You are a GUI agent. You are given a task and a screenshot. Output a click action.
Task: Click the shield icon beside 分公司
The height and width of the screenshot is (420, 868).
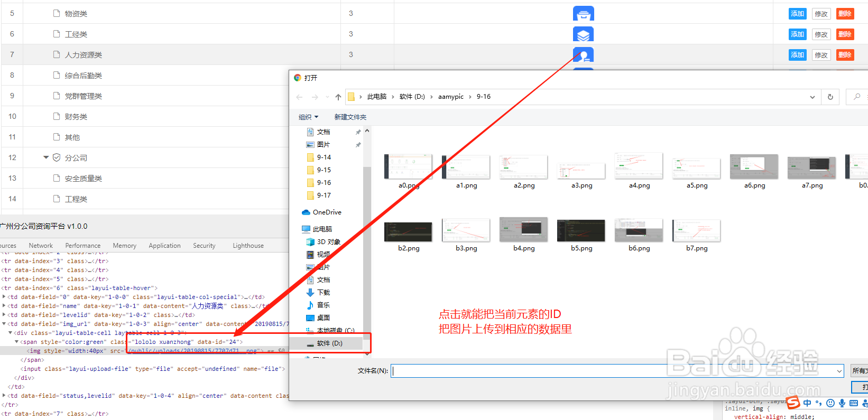click(57, 157)
